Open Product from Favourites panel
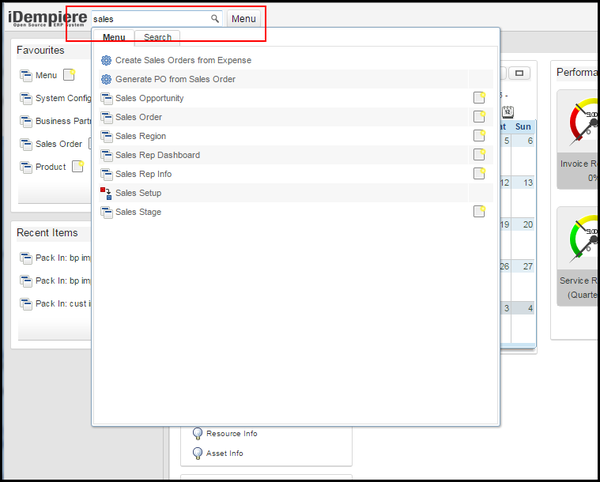This screenshot has width=600, height=482. (50, 167)
